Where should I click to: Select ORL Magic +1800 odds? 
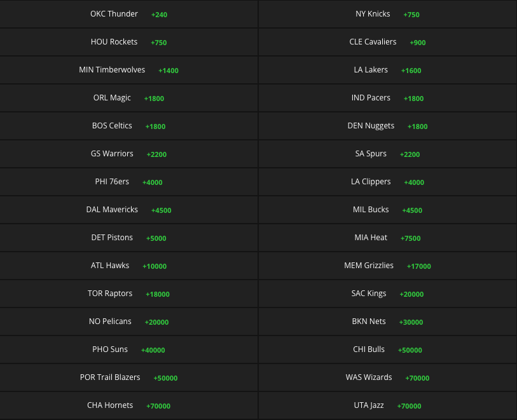tap(128, 98)
